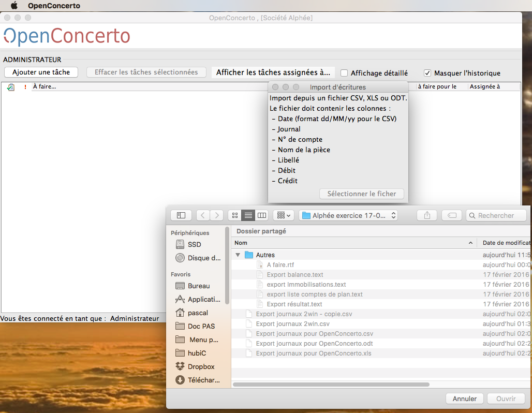This screenshot has width=532, height=413.
Task: Switch to icon grid view
Action: click(235, 215)
